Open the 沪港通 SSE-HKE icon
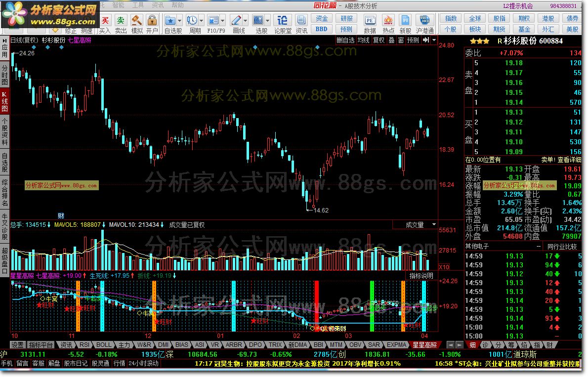The image size is (588, 377). [x=425, y=24]
